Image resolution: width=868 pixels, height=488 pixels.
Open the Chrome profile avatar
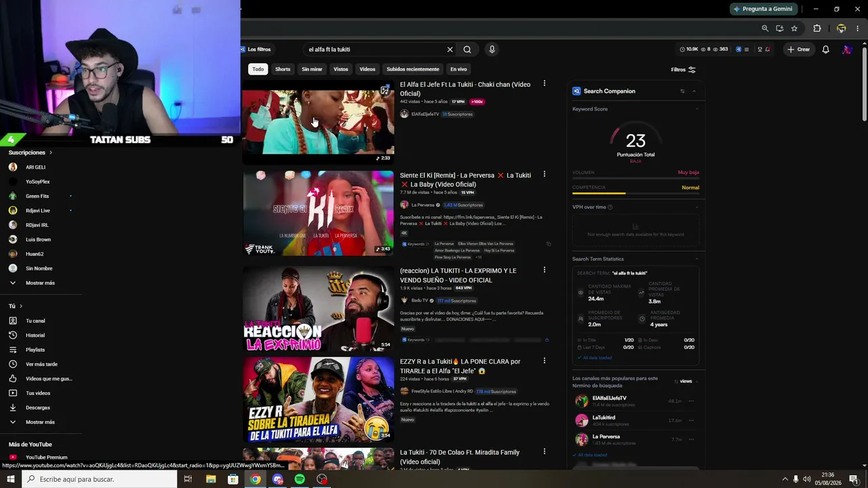[841, 28]
